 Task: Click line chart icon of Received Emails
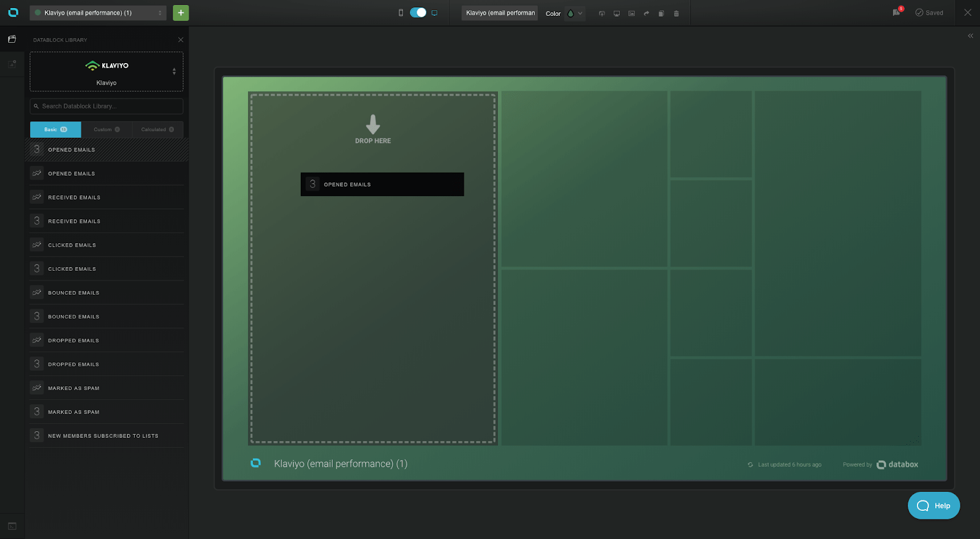coord(37,197)
